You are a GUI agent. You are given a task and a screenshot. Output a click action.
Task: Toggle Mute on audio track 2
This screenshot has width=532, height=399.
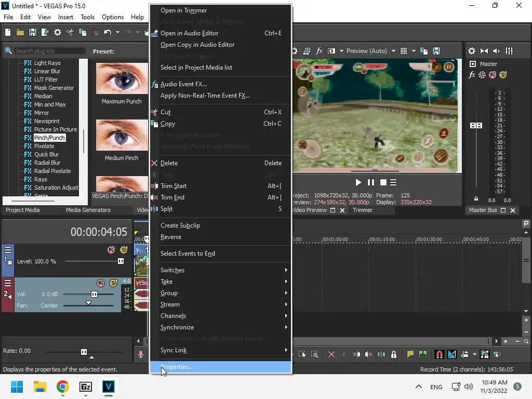tap(101, 283)
